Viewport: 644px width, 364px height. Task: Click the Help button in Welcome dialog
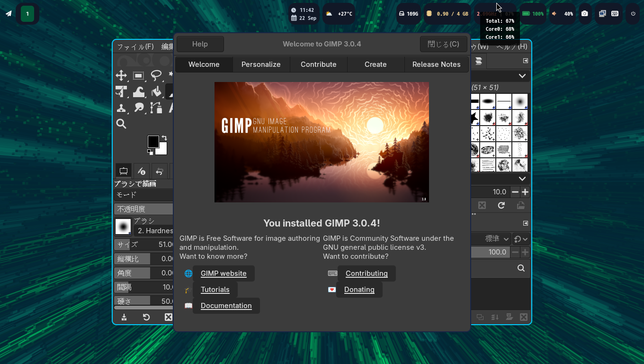click(200, 44)
